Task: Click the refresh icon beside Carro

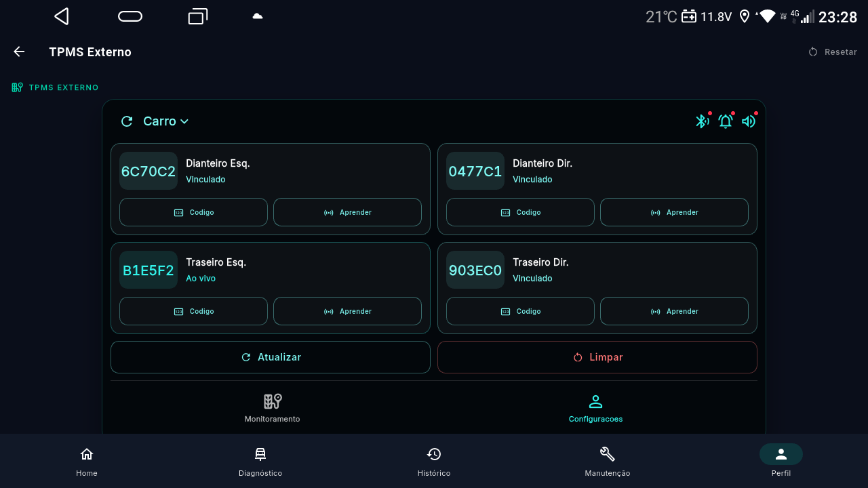Action: (x=127, y=121)
